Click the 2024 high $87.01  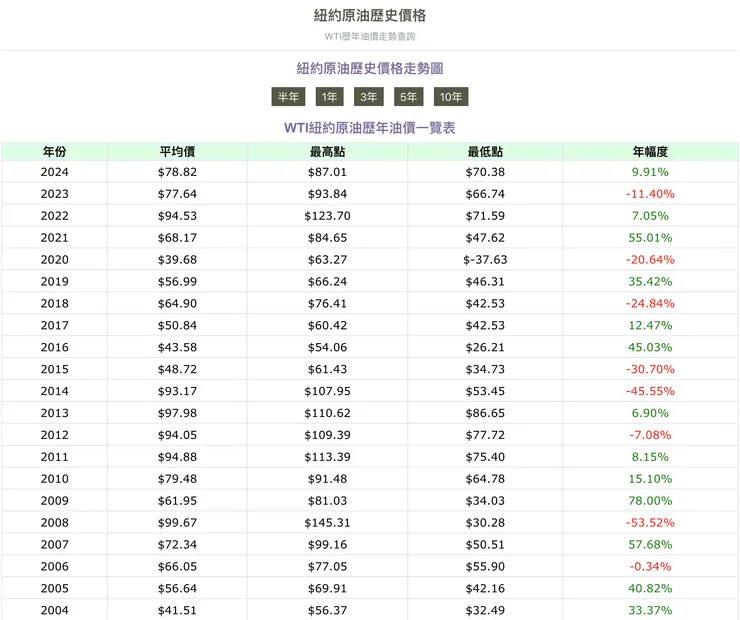[328, 172]
